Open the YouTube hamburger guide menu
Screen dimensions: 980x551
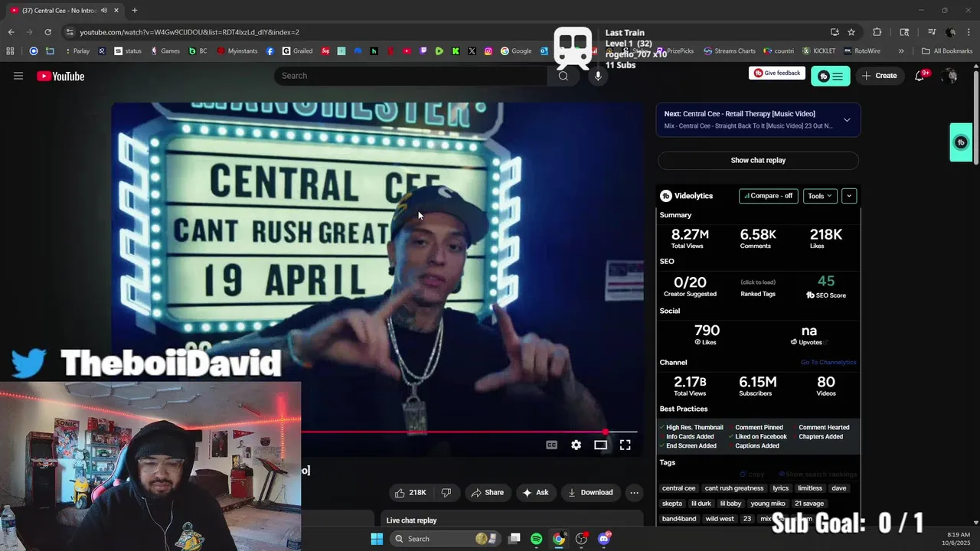point(18,76)
